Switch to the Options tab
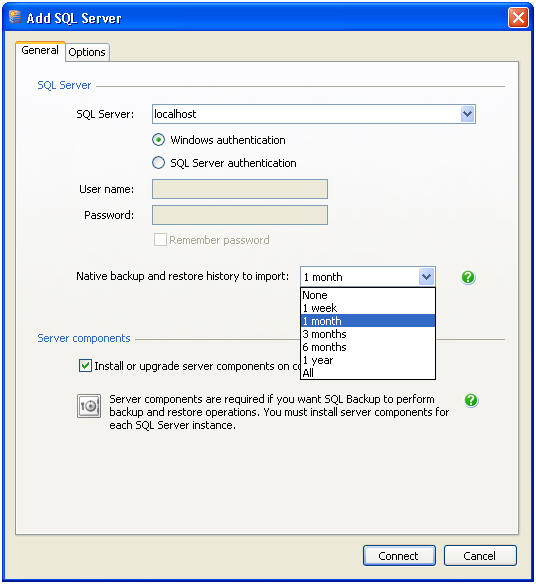Viewport: 536px width, 584px height. [x=87, y=52]
